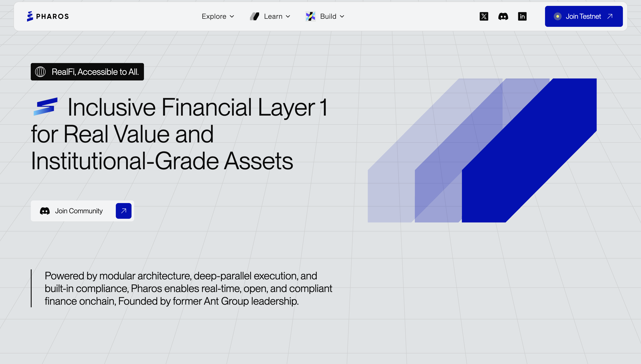Click the arrow icon on Join Testnet
The height and width of the screenshot is (364, 641).
610,17
